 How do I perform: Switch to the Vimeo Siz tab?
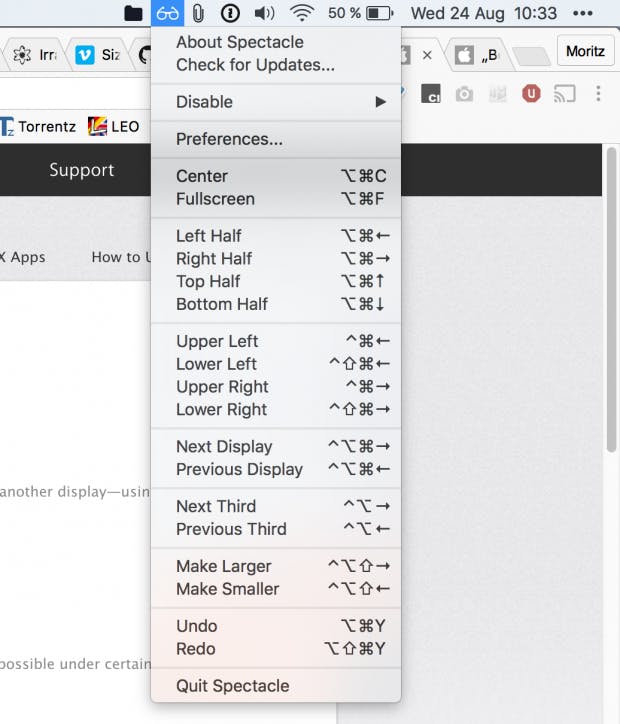point(98,55)
